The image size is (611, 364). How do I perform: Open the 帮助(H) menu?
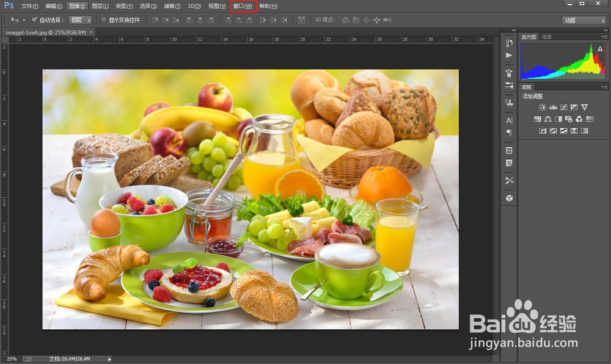(268, 6)
